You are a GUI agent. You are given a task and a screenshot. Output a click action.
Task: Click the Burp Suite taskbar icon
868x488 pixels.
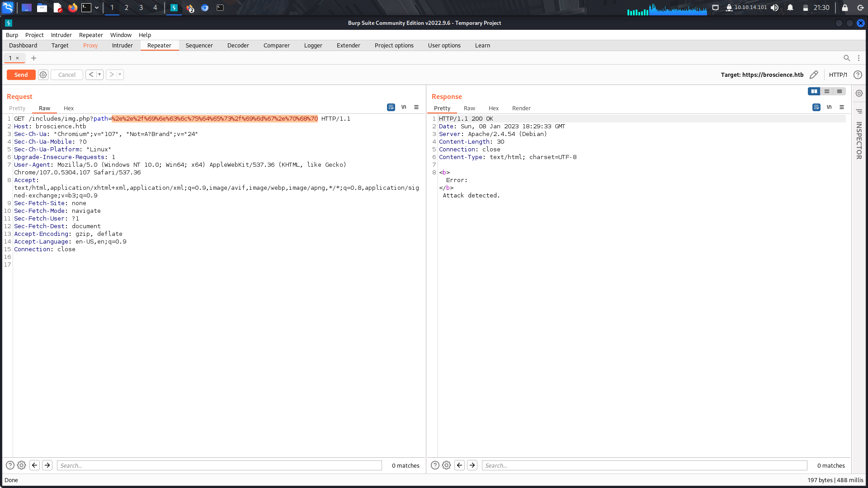click(x=174, y=8)
